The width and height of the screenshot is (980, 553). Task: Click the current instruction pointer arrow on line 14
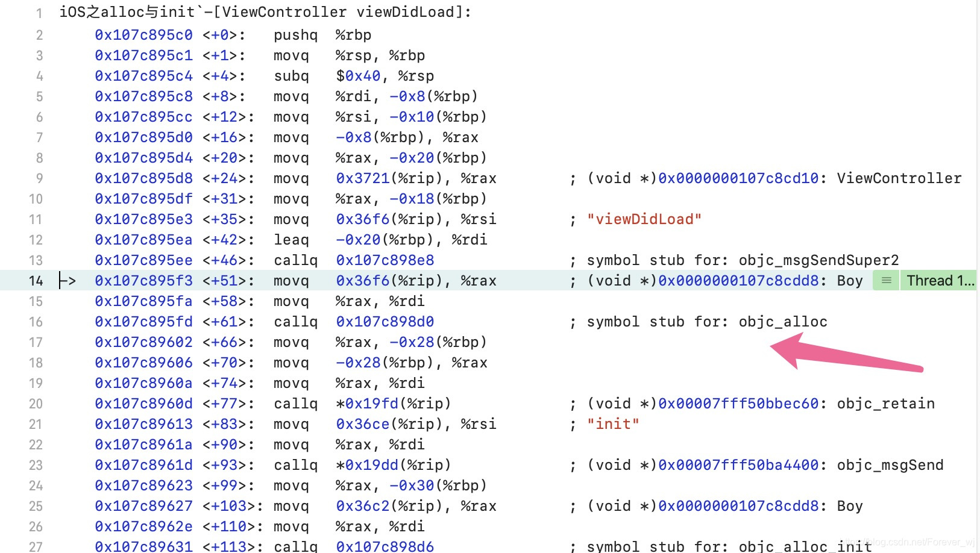click(67, 281)
